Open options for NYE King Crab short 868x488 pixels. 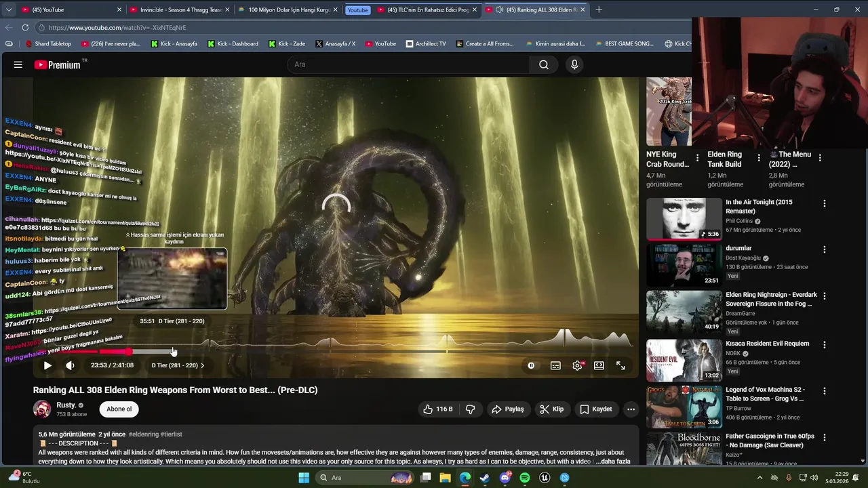pos(697,158)
